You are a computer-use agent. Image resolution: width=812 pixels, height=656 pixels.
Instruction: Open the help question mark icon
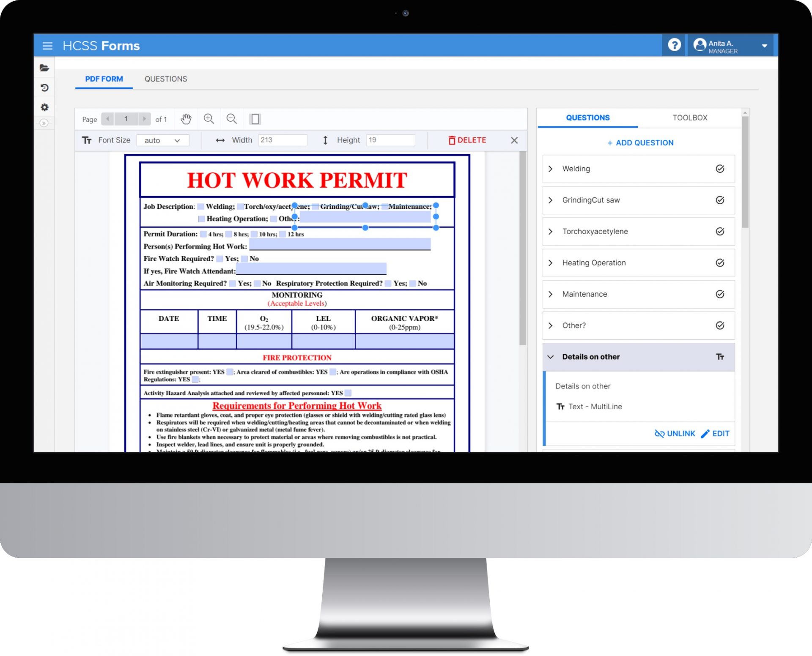674,45
